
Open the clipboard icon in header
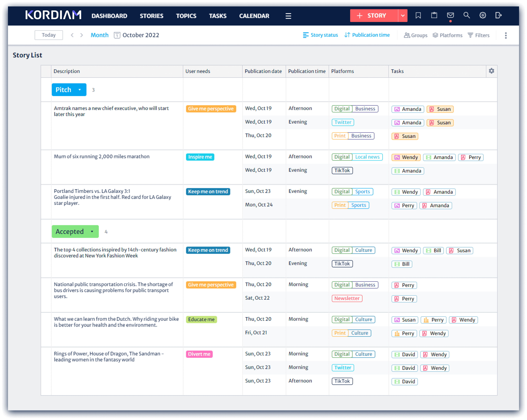434,15
